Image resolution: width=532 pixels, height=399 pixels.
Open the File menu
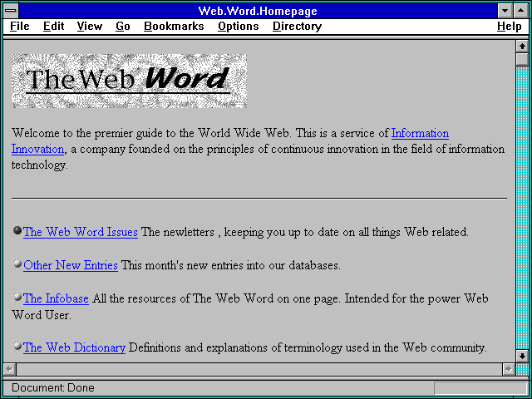[20, 26]
